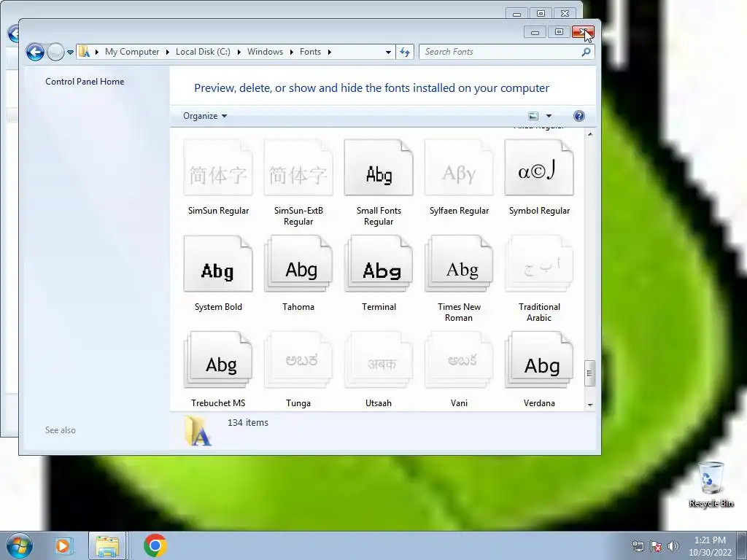The image size is (747, 560).
Task: Open the view options dropdown arrow
Action: point(549,116)
